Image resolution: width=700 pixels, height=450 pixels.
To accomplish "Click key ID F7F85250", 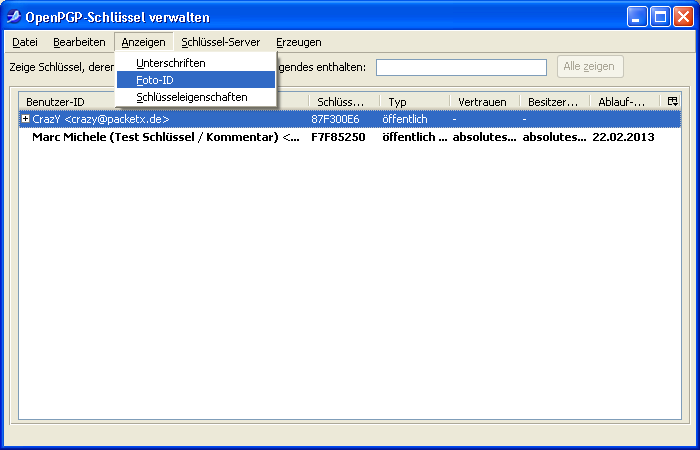I will point(338,137).
